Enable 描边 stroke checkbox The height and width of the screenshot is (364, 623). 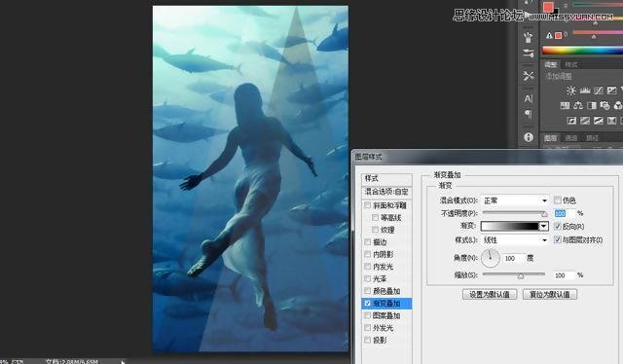coord(368,242)
